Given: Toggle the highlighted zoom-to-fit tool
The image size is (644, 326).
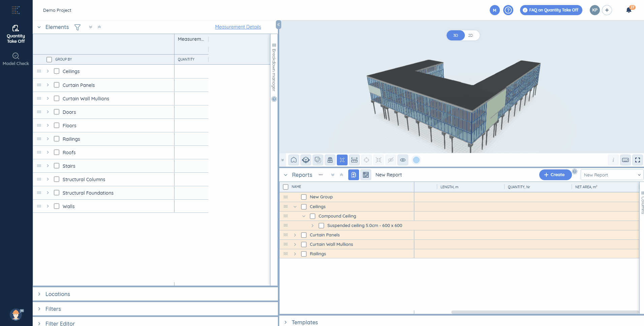Looking at the screenshot, I should pos(342,160).
